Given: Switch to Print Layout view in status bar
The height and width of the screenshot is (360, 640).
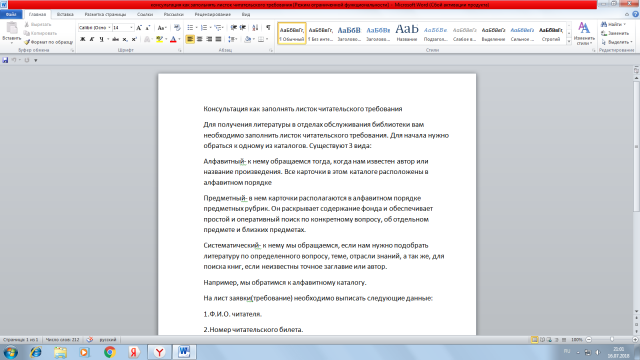Looking at the screenshot, I should [534, 340].
